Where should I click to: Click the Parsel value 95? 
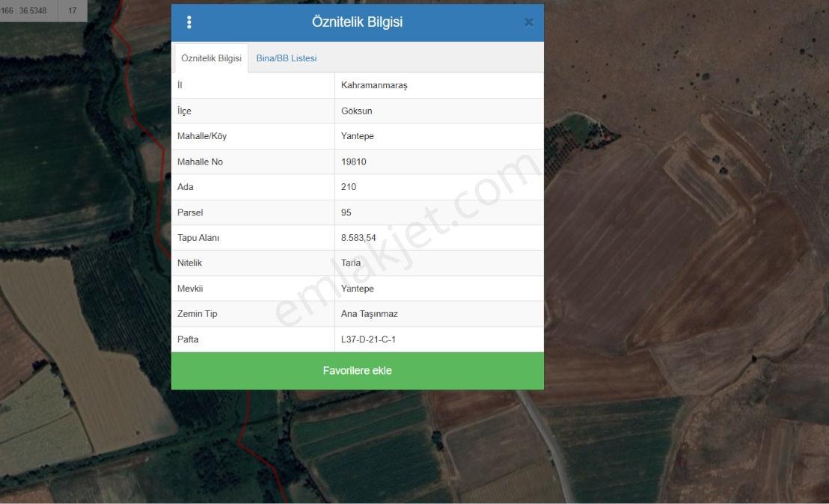[346, 212]
